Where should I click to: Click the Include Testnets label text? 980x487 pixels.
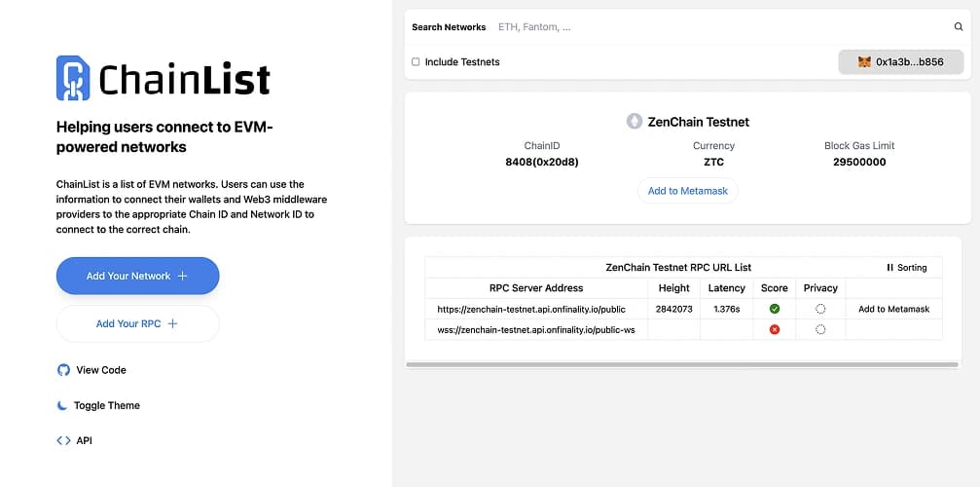tap(462, 62)
